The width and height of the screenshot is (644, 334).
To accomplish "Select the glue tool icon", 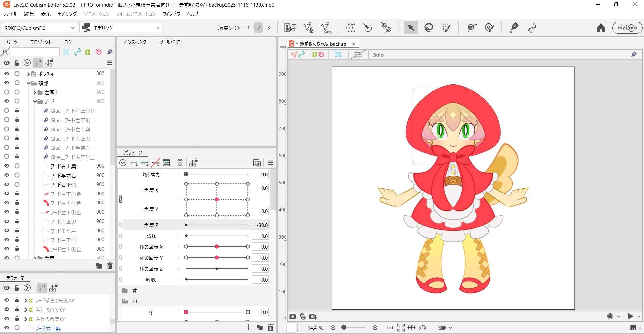I will coord(514,28).
